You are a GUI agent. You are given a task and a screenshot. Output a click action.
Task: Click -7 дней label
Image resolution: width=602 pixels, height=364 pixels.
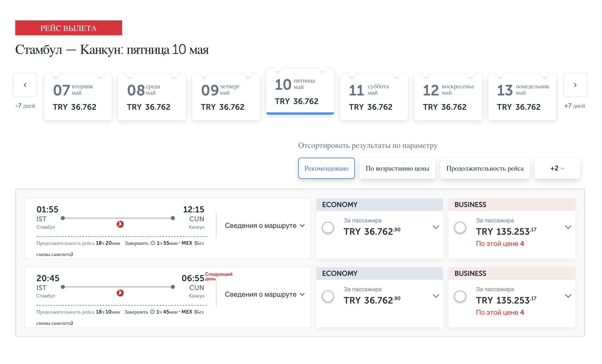point(25,106)
